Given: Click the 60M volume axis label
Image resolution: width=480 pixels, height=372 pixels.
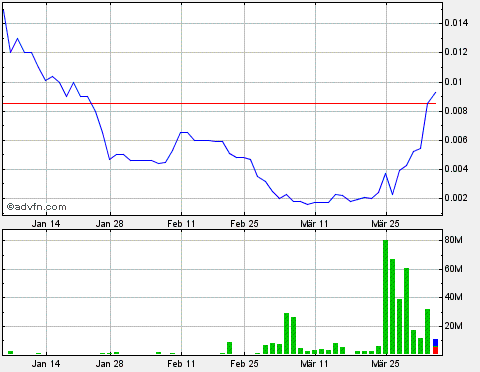Looking at the screenshot, I should tap(453, 269).
